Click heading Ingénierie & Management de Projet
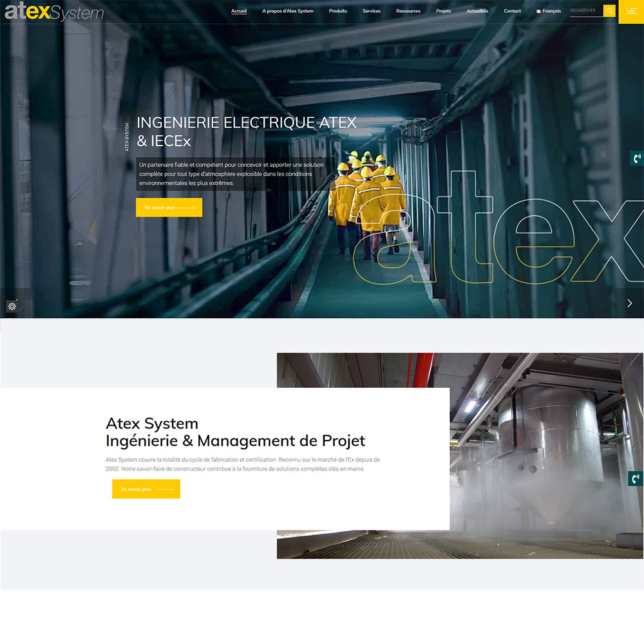The height and width of the screenshot is (644, 644). [235, 440]
